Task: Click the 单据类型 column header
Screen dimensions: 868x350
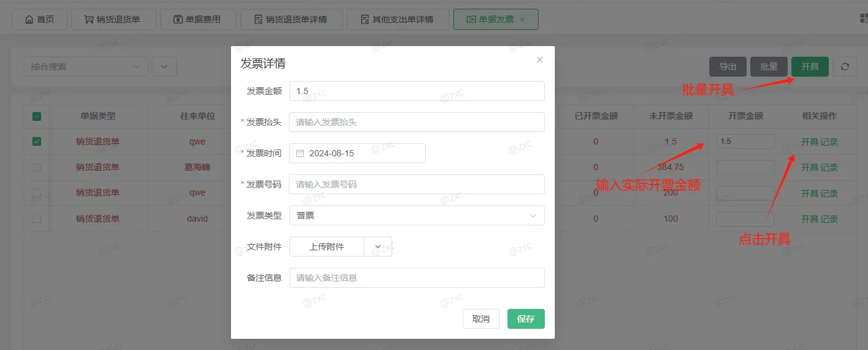Action: click(98, 116)
